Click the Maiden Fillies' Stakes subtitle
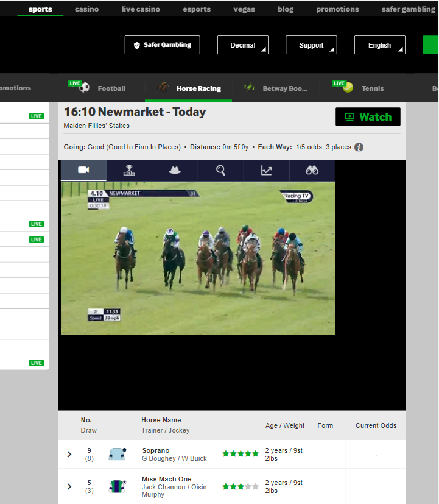This screenshot has width=439, height=504. point(96,126)
